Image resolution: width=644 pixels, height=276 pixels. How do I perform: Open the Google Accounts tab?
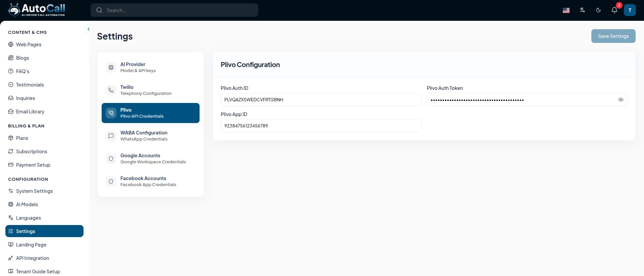(x=151, y=159)
